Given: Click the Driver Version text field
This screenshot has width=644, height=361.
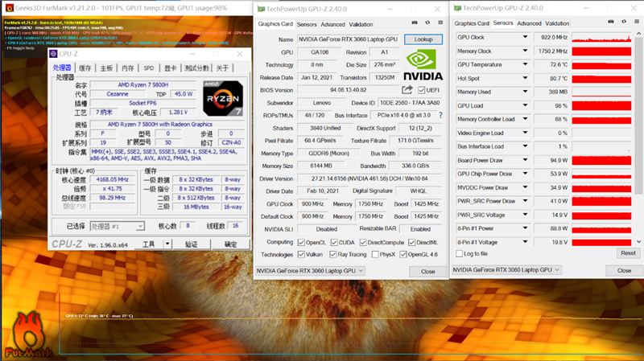Looking at the screenshot, I should coord(368,178).
